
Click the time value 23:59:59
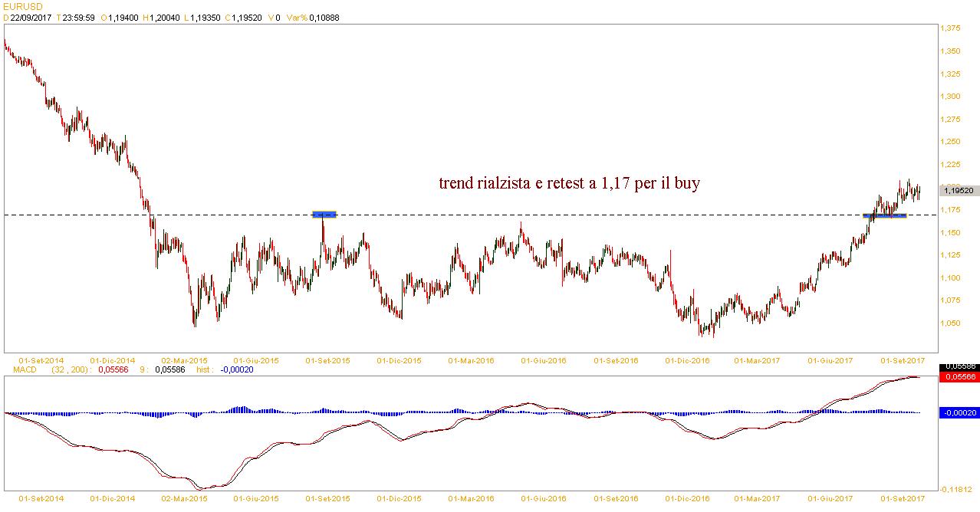[x=81, y=18]
